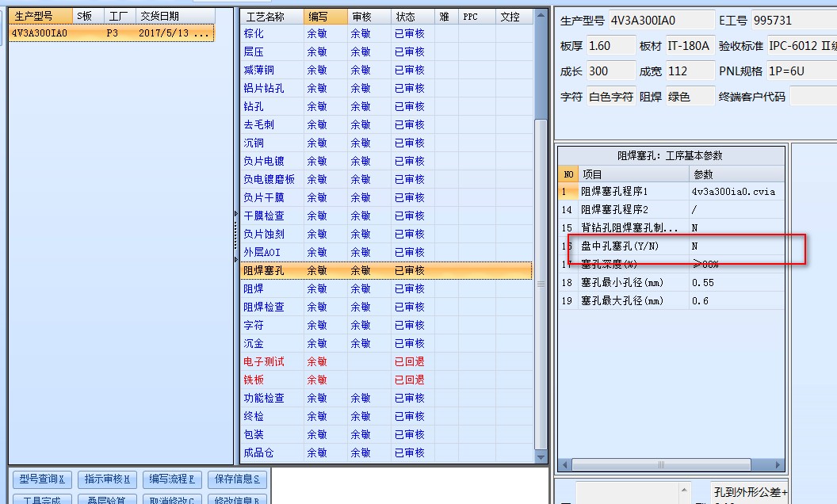
Task: Click the parameter table scroll right arrow
Action: tap(778, 465)
